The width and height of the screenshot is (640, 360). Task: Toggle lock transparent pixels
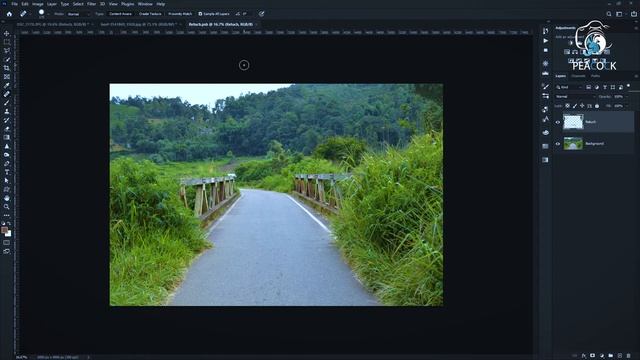tap(567, 106)
